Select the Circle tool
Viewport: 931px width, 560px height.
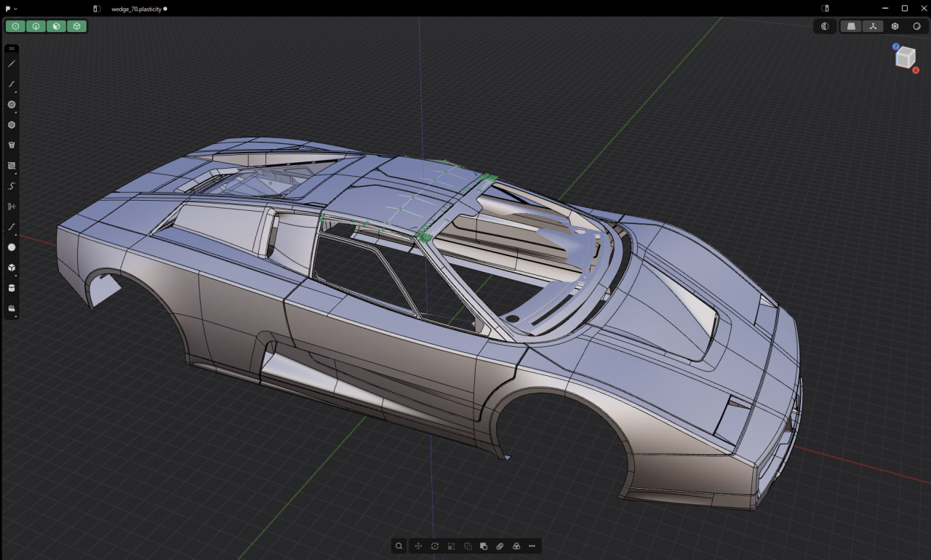(12, 105)
